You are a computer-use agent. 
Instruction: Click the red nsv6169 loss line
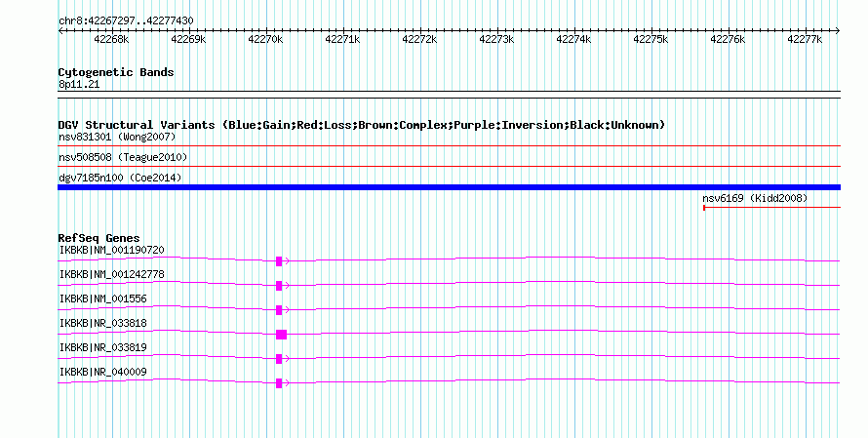[x=772, y=208]
